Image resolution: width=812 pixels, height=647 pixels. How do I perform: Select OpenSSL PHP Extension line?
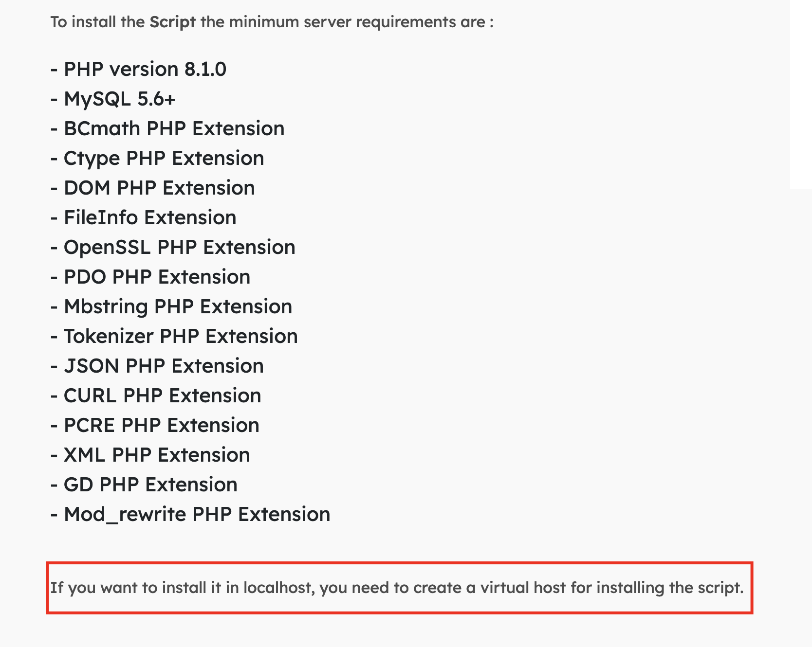pyautogui.click(x=173, y=247)
